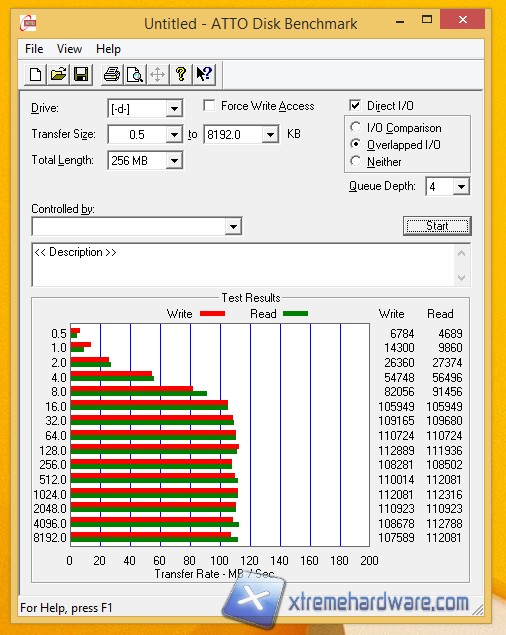Open Print Preview magnifier icon
This screenshot has width=506, height=635.
click(x=135, y=75)
